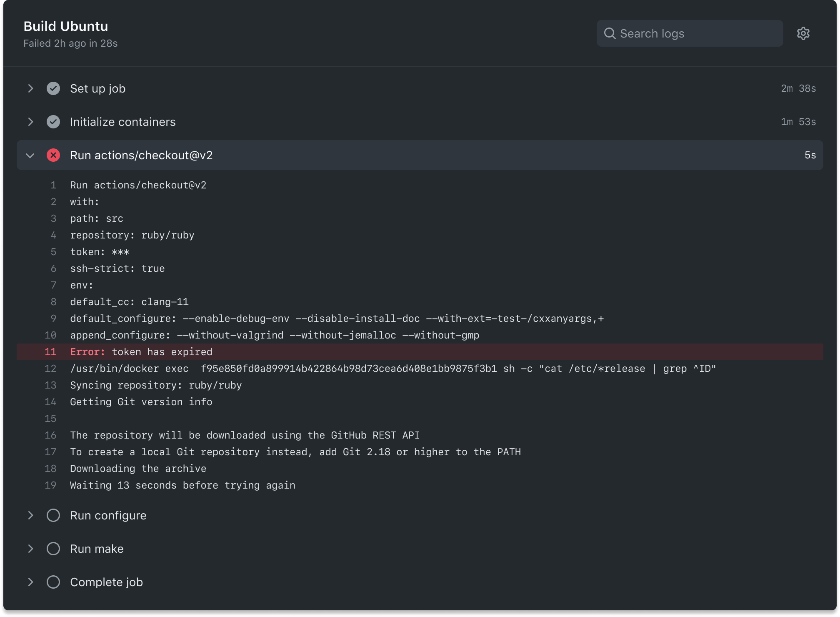This screenshot has width=840, height=617.
Task: Select line number 19 of the log
Action: coord(50,485)
